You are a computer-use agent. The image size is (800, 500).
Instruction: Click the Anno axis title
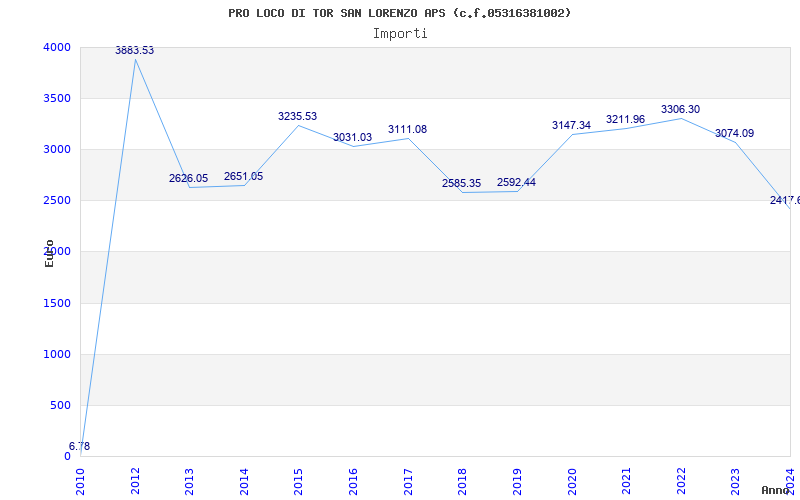tap(774, 491)
